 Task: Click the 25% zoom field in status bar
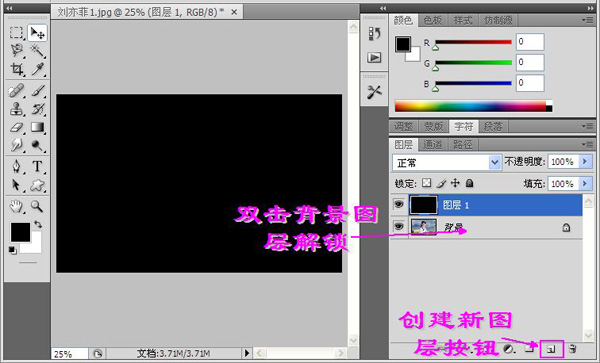coord(69,354)
